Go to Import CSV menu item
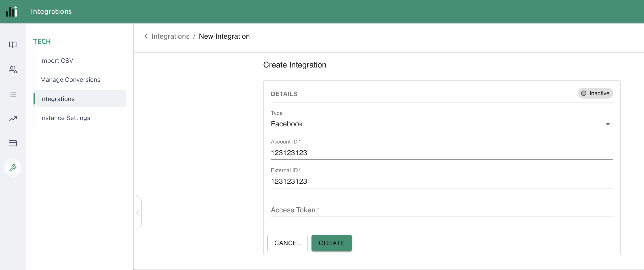The width and height of the screenshot is (644, 270). point(57,61)
